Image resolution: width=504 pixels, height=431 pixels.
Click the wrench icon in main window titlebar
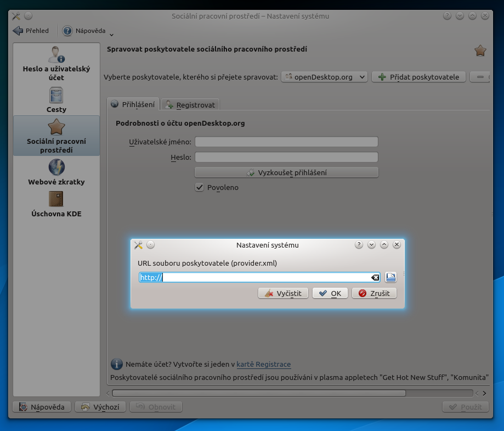click(x=16, y=16)
